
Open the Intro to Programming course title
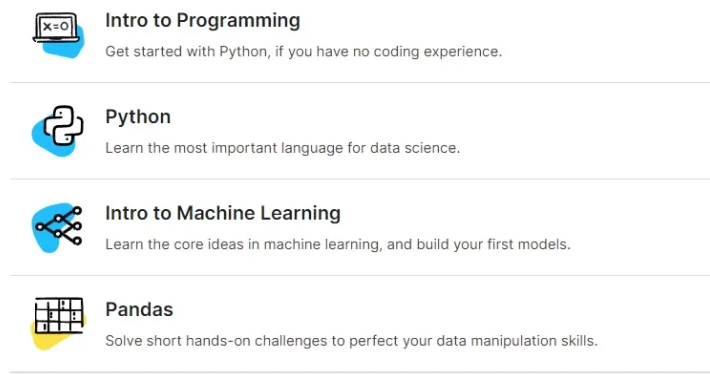click(203, 21)
